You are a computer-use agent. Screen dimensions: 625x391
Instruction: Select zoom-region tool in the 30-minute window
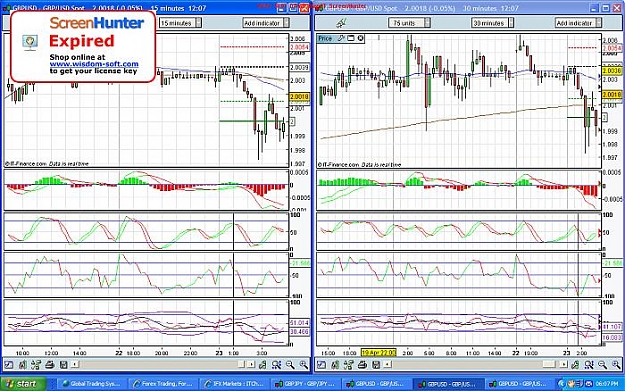click(589, 364)
